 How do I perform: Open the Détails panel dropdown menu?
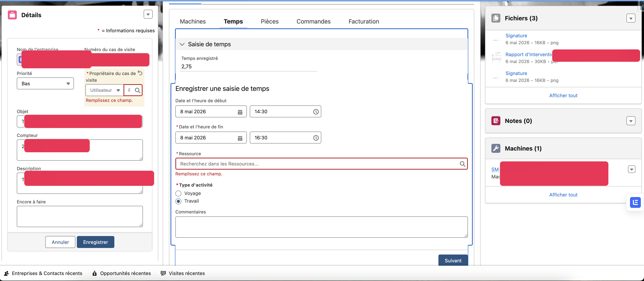point(148,15)
